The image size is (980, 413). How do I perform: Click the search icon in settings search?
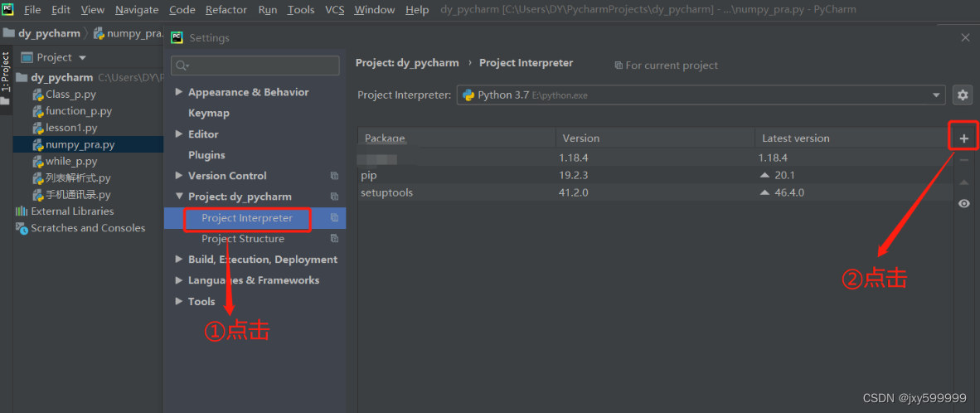182,66
